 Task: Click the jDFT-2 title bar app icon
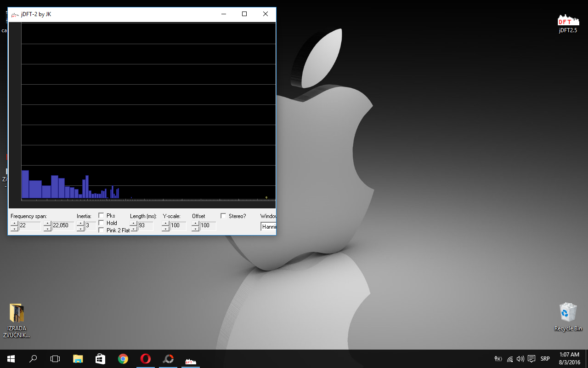click(15, 14)
